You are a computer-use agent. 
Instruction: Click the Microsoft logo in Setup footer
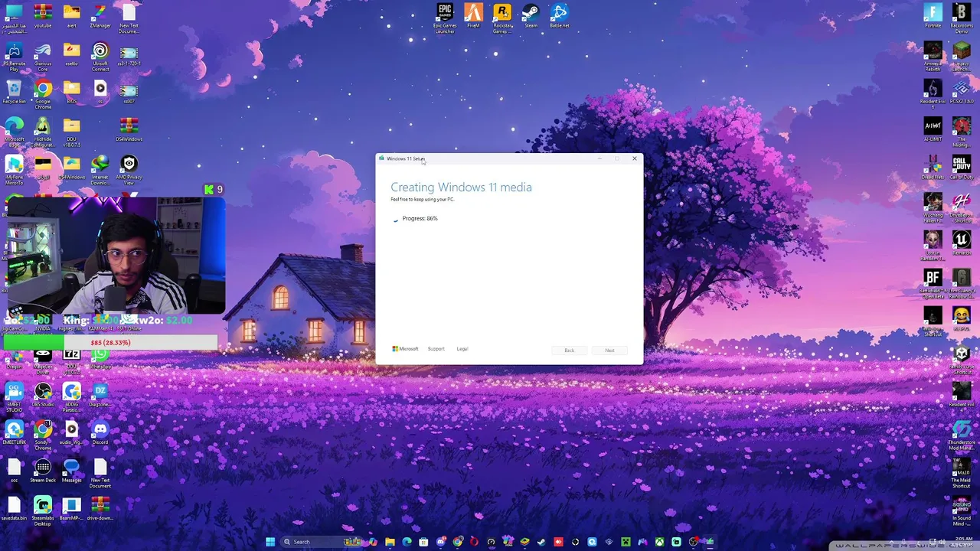405,349
